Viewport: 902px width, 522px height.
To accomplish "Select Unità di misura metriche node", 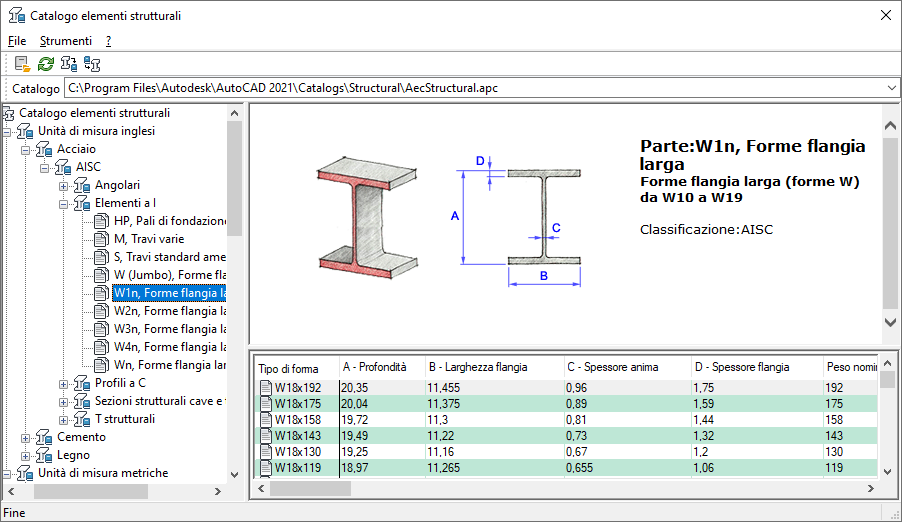I will pyautogui.click(x=103, y=473).
